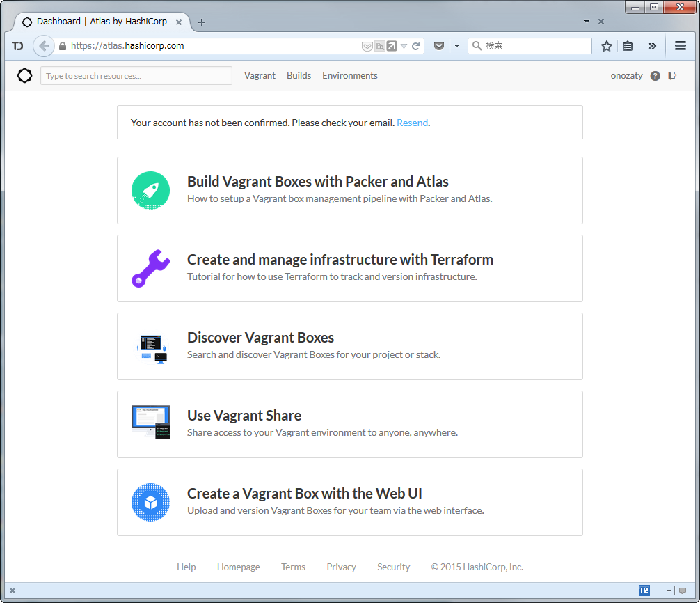This screenshot has height=603, width=700.
Task: Close the Dashboard Atlas tab
Action: 179,22
